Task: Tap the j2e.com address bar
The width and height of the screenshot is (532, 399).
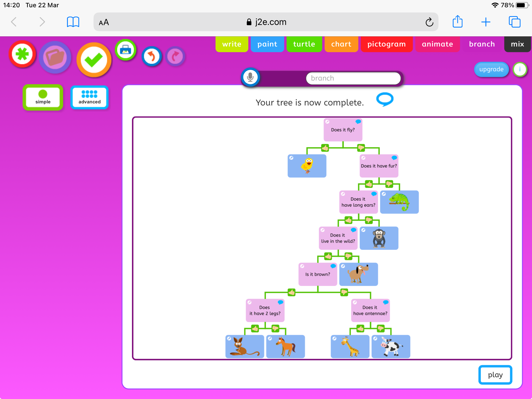Action: [x=266, y=22]
